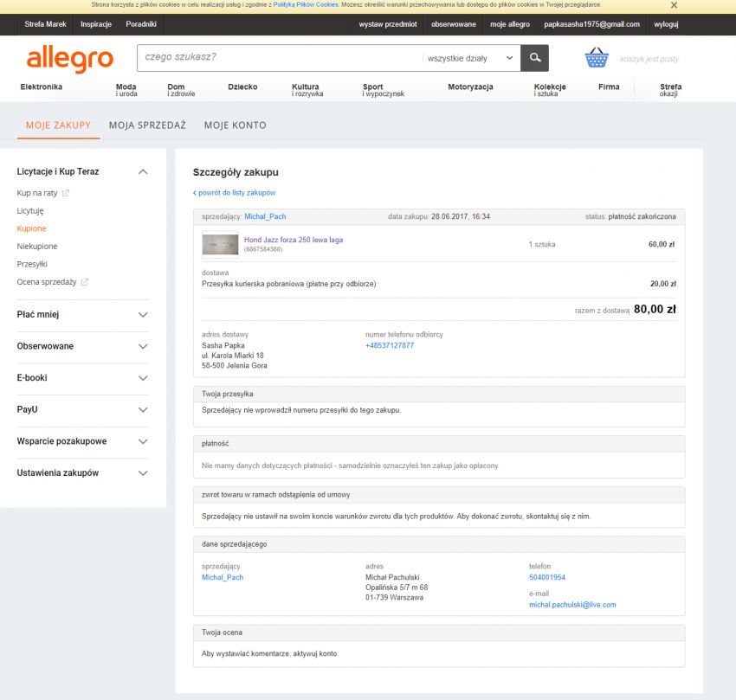
Task: Expand the Obserwowane sidebar section
Action: (143, 346)
